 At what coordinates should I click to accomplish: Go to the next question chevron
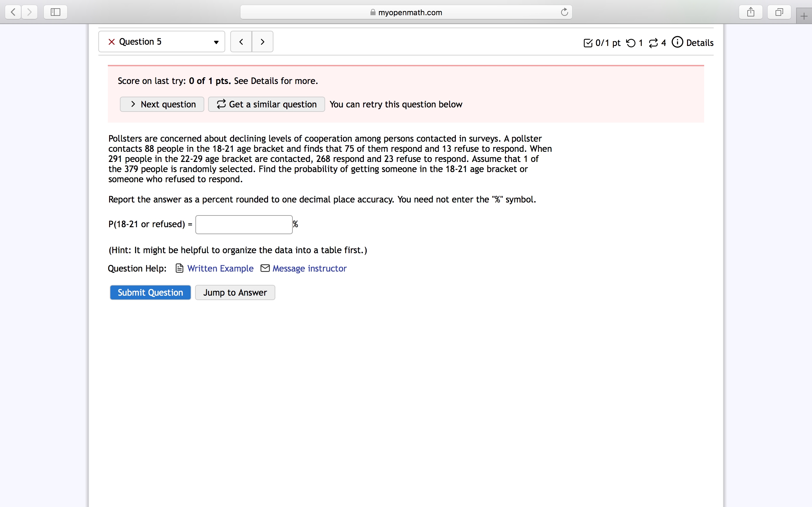262,42
